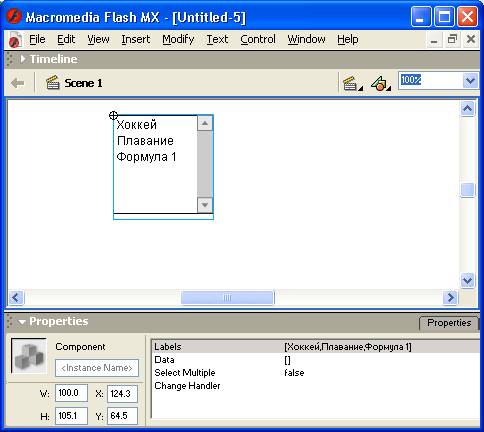Expand the Timeline panel

pos(23,59)
